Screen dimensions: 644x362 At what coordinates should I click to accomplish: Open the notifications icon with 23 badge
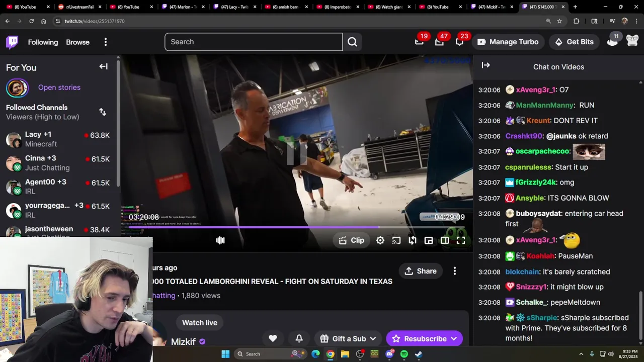point(459,42)
